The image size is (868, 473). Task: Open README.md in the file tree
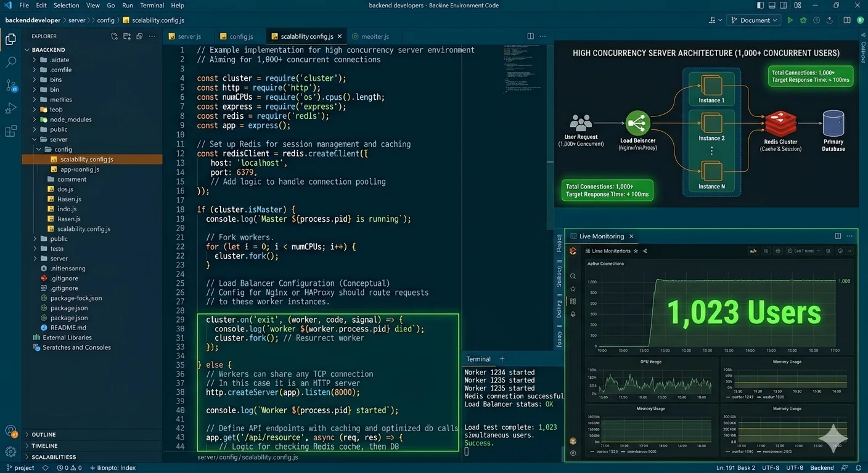pyautogui.click(x=68, y=328)
